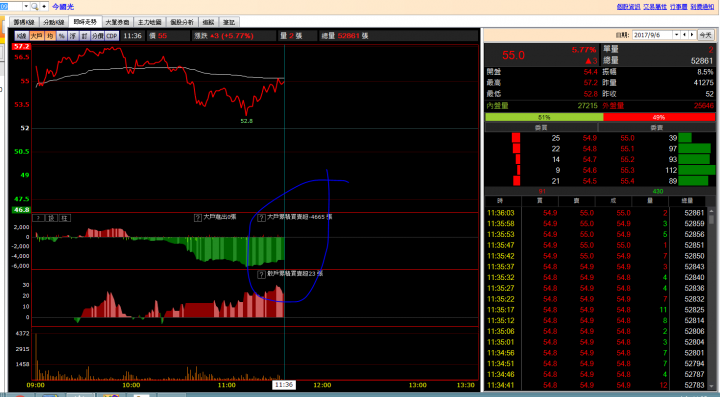Screen dimensions: 720x397
Task: Open the 行事曆 link
Action: (678, 6)
